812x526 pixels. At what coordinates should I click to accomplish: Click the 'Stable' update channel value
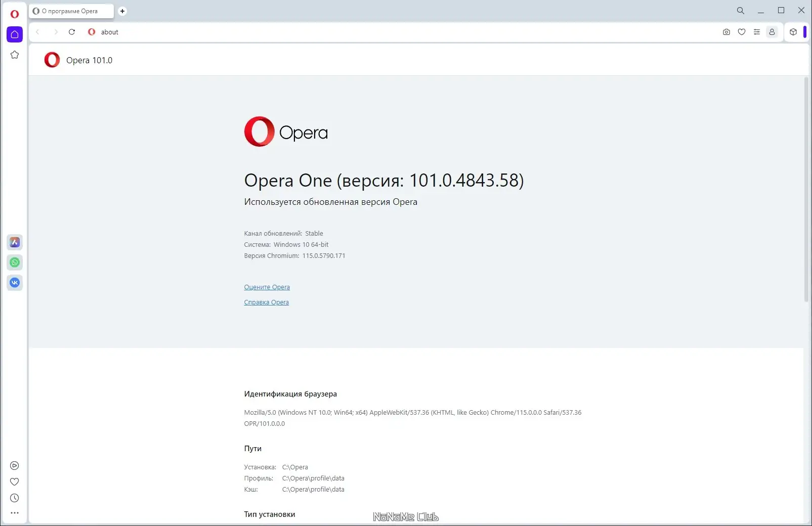(314, 234)
